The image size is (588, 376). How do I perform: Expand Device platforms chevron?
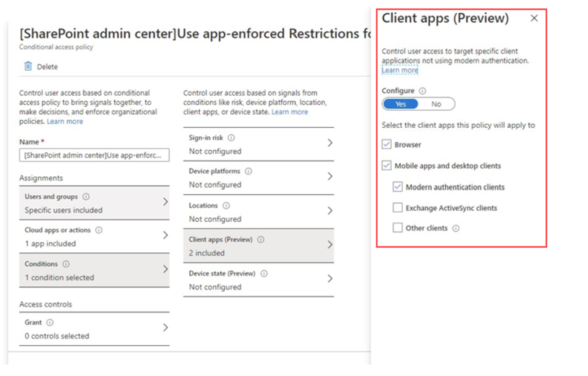coord(330,177)
